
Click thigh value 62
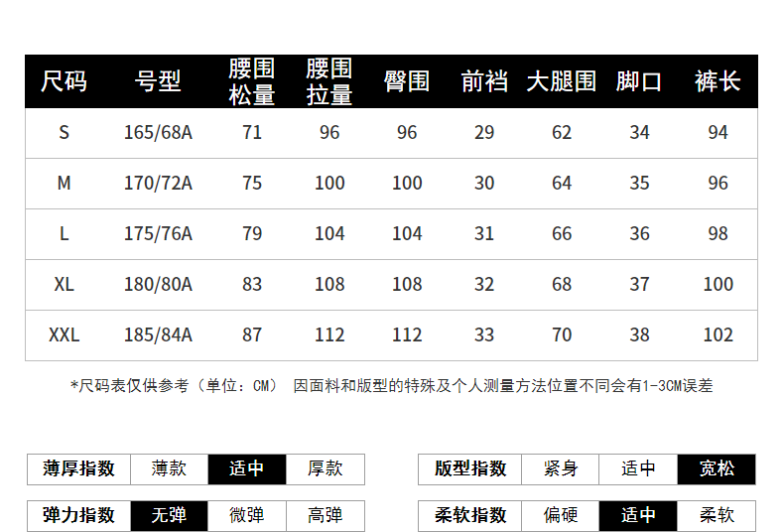[x=562, y=132]
